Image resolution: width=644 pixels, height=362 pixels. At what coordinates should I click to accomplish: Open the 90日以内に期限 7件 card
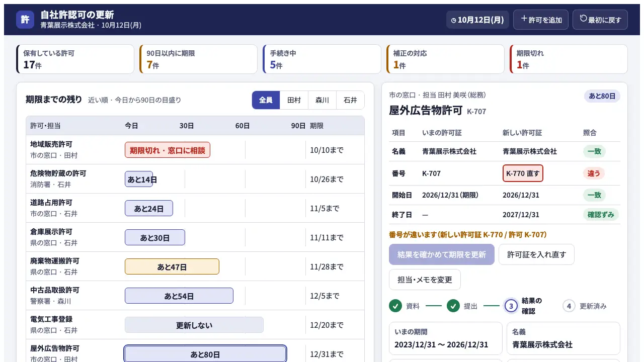199,59
